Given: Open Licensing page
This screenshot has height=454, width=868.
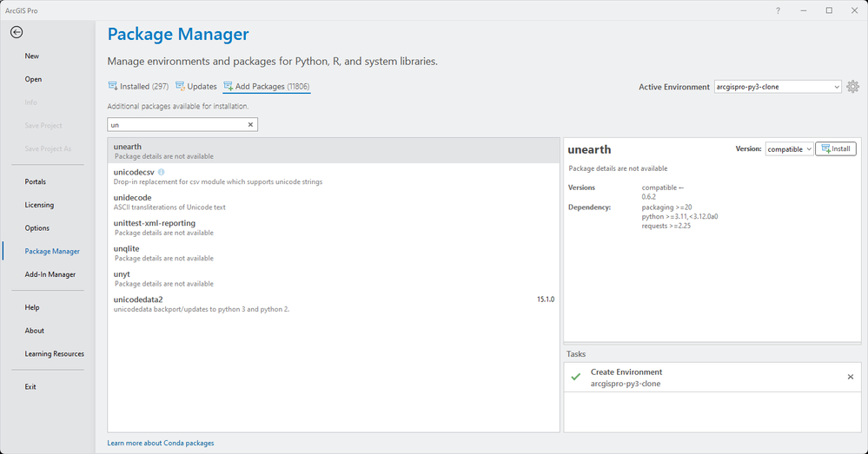Looking at the screenshot, I should pyautogui.click(x=39, y=205).
